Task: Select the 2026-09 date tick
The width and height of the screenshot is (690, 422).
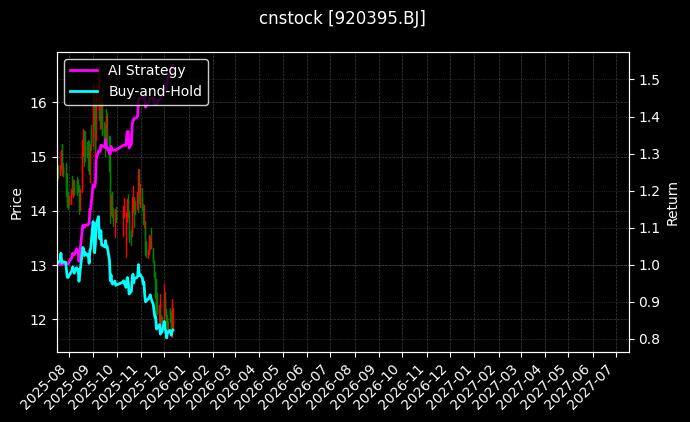Action: click(x=360, y=383)
